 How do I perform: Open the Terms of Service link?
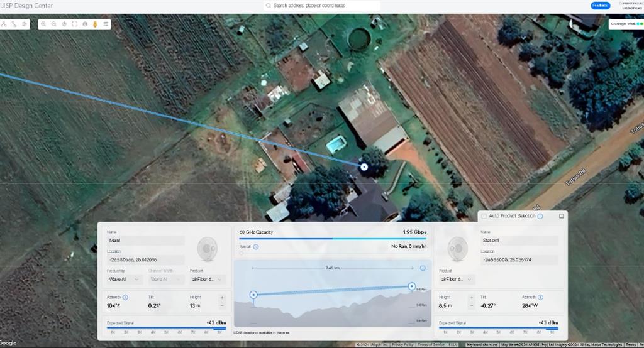coord(431,345)
